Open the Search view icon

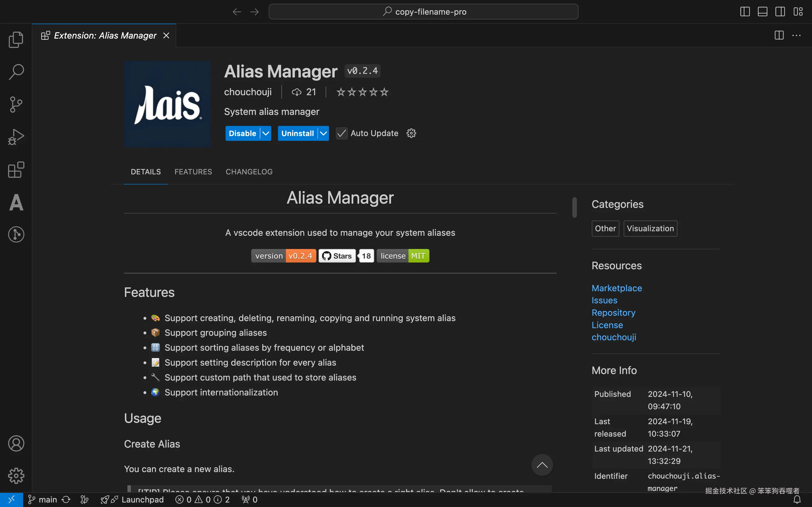[16, 72]
